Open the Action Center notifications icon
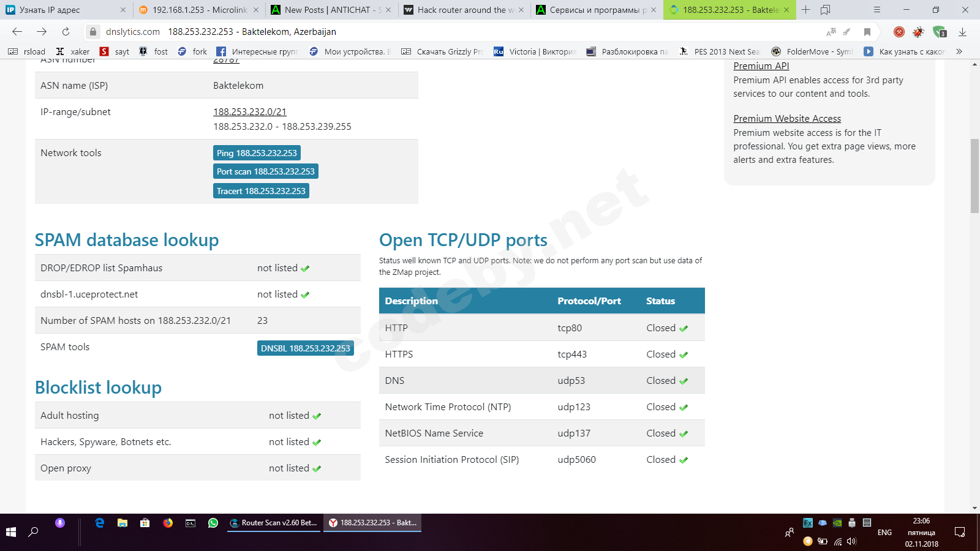The image size is (980, 551). coord(960,532)
